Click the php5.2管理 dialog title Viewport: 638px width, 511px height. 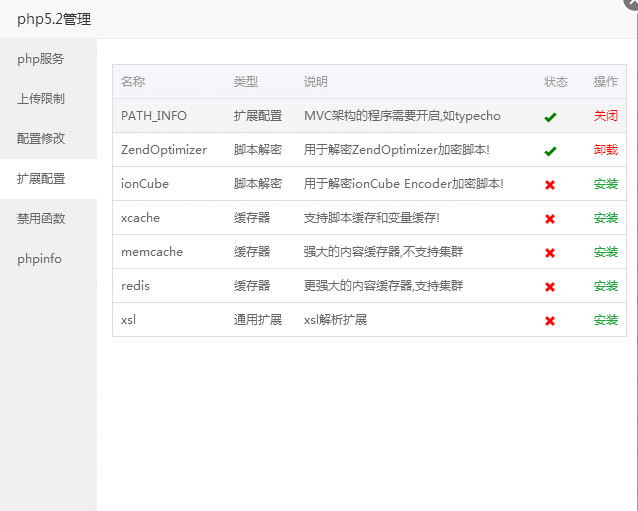coord(54,19)
